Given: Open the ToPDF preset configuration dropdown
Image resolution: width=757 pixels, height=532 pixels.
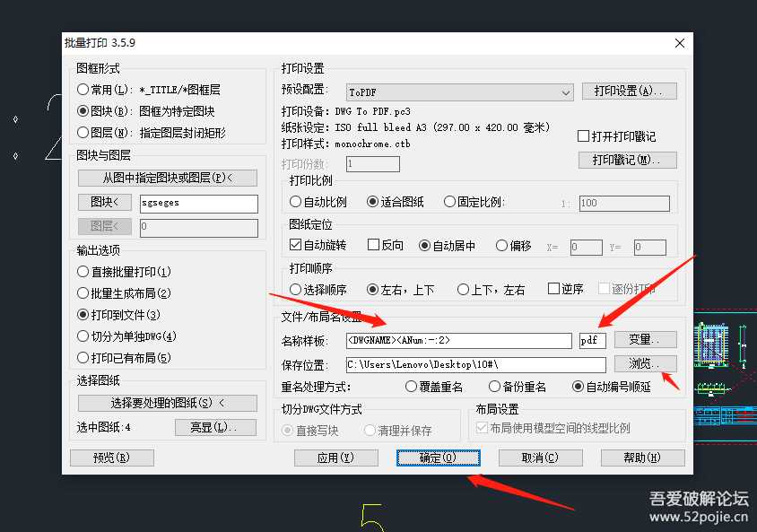Looking at the screenshot, I should (x=565, y=92).
